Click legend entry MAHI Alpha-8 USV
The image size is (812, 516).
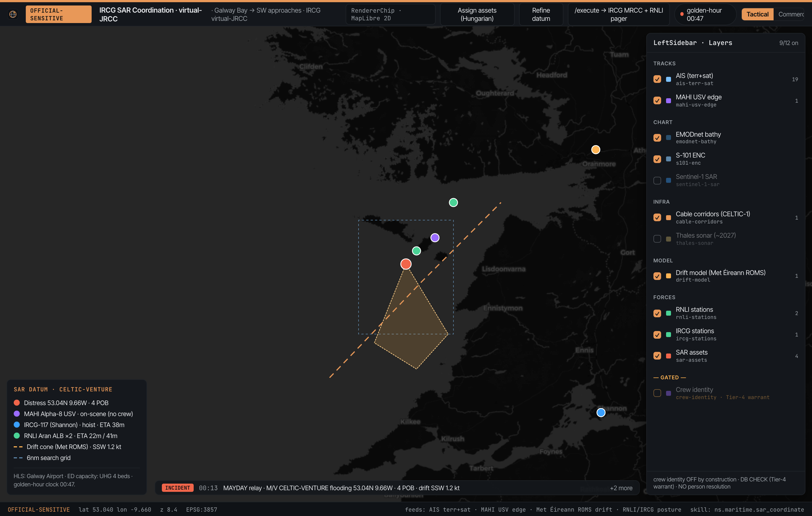click(x=73, y=414)
